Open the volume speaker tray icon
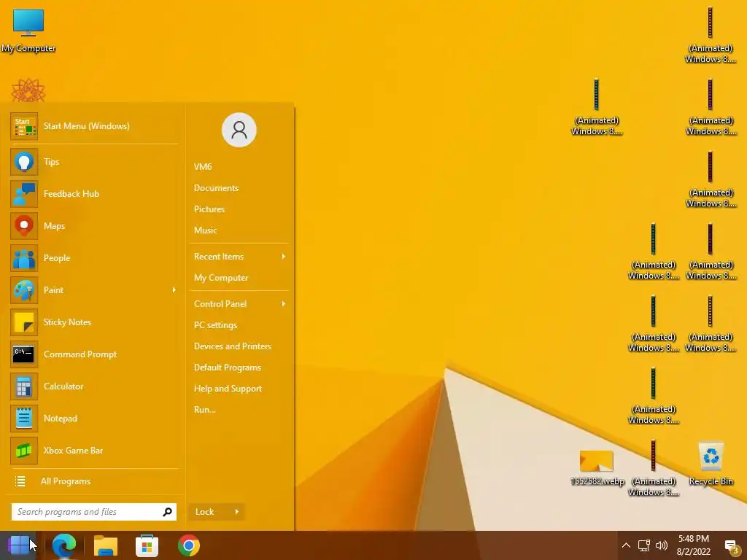This screenshot has height=560, width=747. pyautogui.click(x=662, y=545)
